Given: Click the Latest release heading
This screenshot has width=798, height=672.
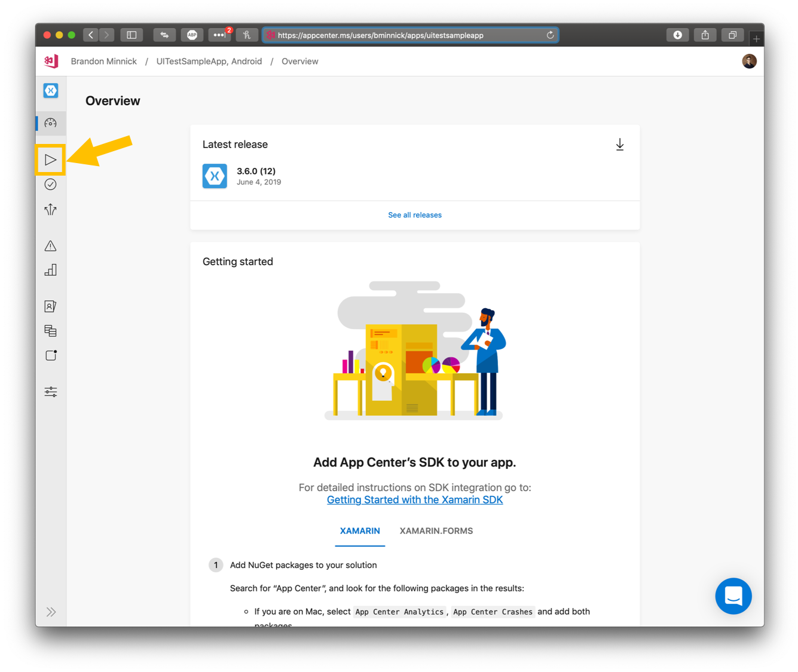Looking at the screenshot, I should tap(235, 145).
